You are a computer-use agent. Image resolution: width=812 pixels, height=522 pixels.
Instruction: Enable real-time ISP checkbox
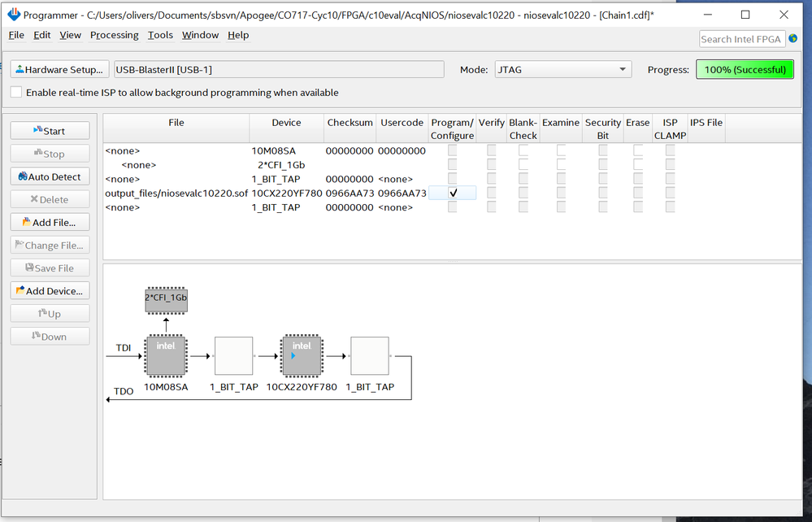tap(16, 93)
